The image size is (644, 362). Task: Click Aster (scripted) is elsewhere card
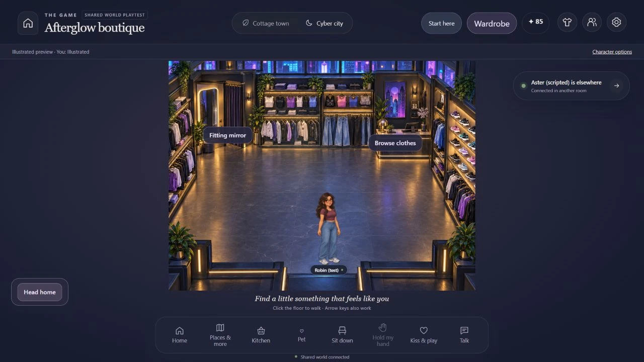pos(571,86)
